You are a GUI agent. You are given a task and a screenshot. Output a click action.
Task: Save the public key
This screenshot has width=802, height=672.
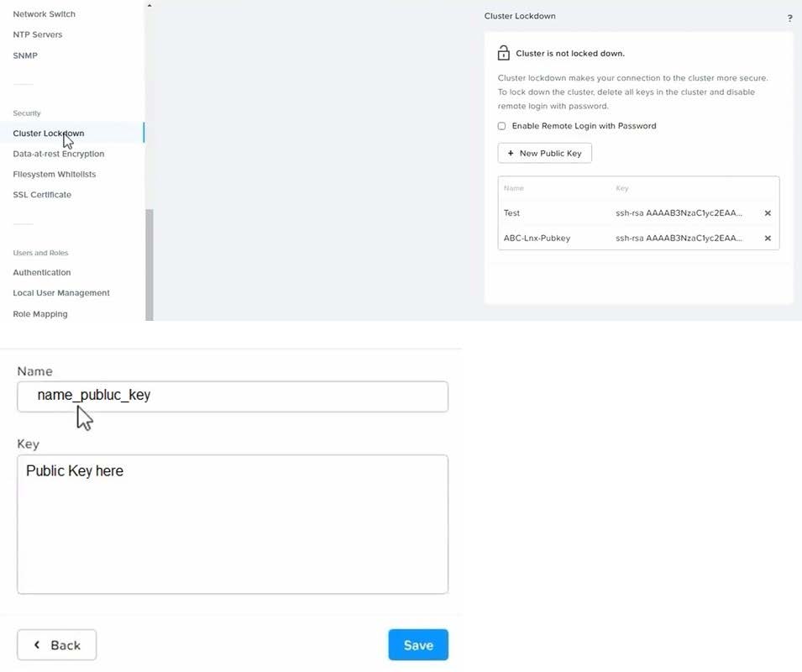point(418,645)
